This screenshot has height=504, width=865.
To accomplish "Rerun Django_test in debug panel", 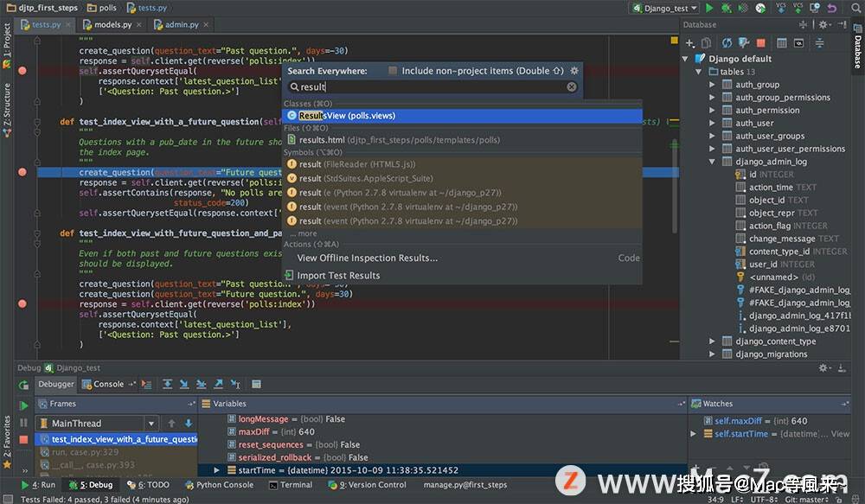I will click(x=23, y=385).
